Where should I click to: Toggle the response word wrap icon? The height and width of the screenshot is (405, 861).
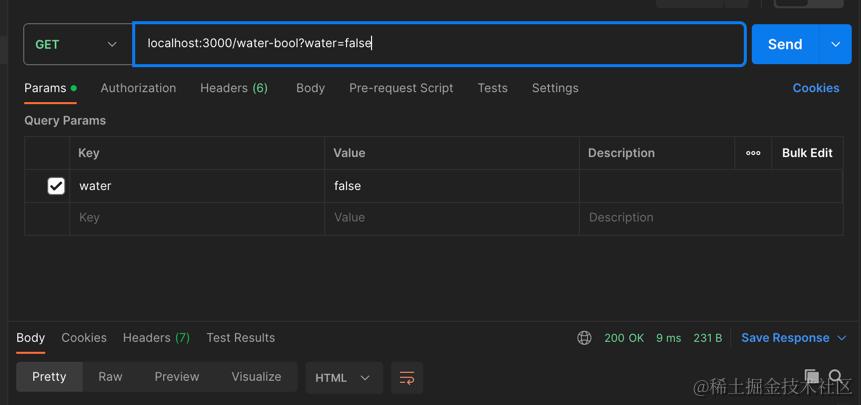pos(407,378)
